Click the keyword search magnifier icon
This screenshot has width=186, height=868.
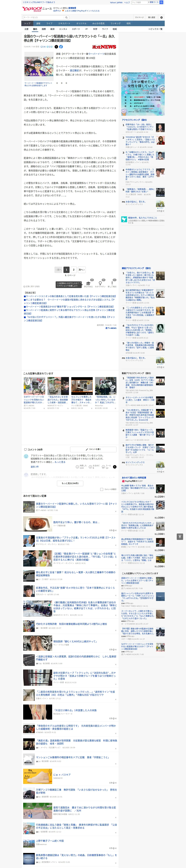66,18
